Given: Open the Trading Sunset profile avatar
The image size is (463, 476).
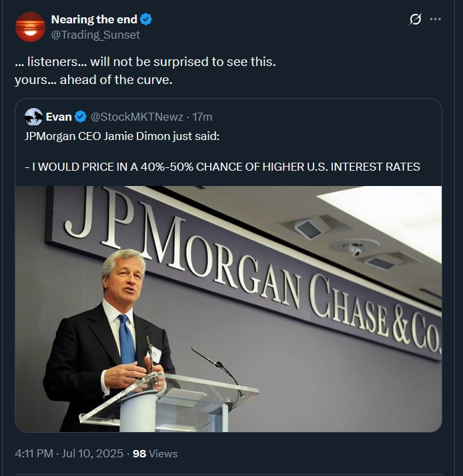Looking at the screenshot, I should pos(30,27).
